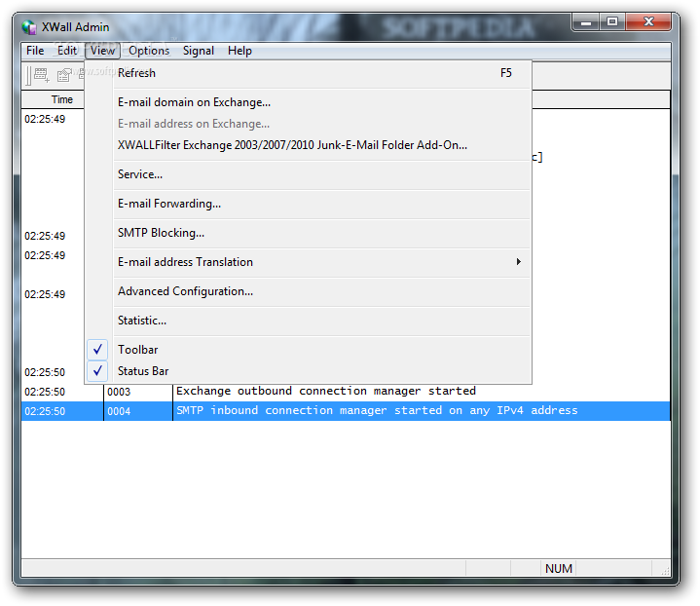Image resolution: width=700 pixels, height=606 pixels.
Task: Select 'Exchange outbound connection manager started' entry
Action: 326,391
